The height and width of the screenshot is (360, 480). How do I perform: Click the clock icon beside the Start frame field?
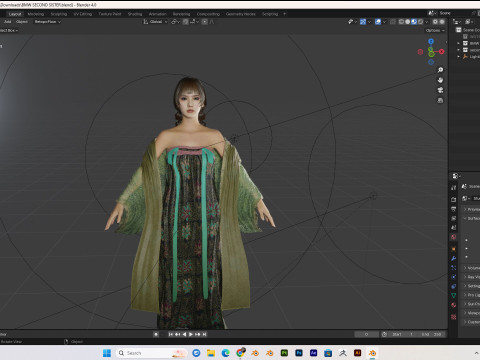click(384, 334)
